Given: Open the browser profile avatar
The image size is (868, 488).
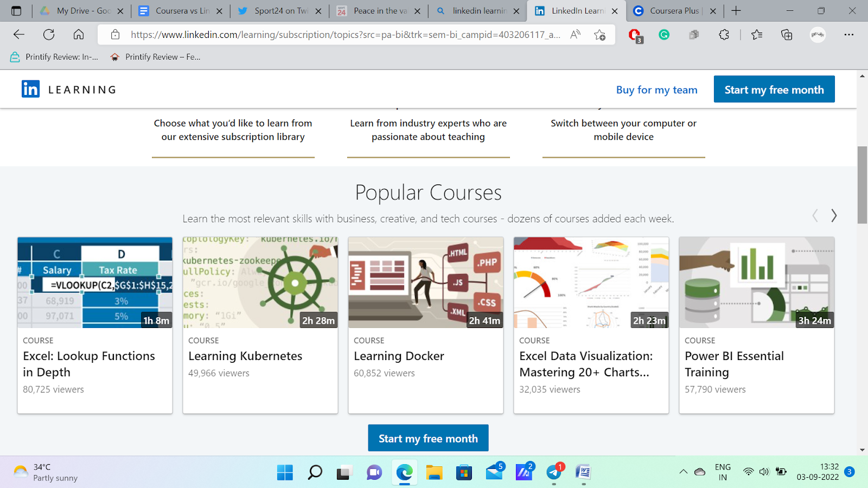Looking at the screenshot, I should 818,35.
